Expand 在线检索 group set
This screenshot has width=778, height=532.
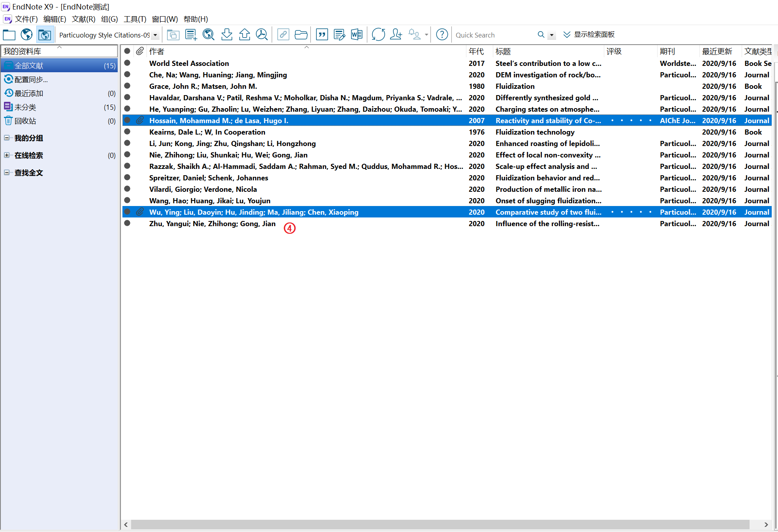coord(7,155)
